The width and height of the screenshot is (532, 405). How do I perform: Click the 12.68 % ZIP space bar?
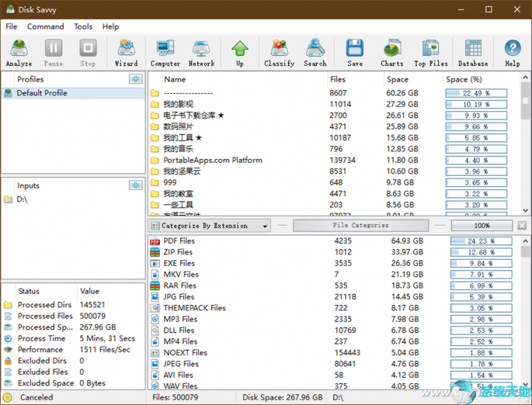click(481, 252)
